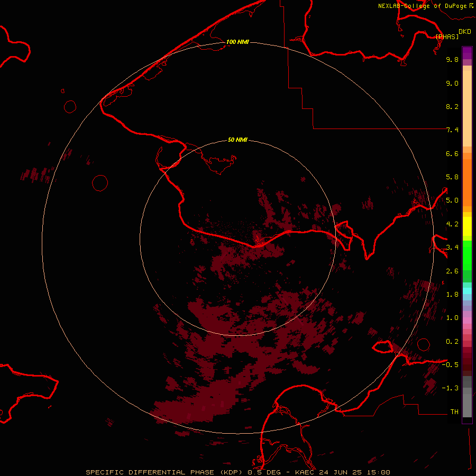Click the 9.0 value on the color scale

[x=452, y=83]
